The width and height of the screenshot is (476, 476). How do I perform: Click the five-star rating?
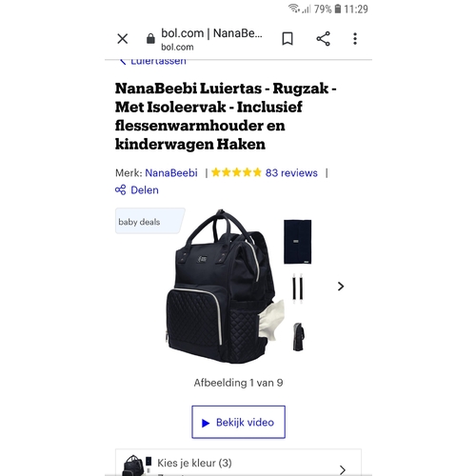236,172
